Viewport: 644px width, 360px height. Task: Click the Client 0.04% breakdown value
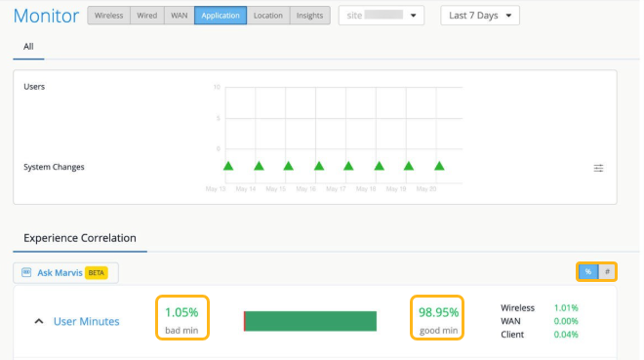coord(566,335)
